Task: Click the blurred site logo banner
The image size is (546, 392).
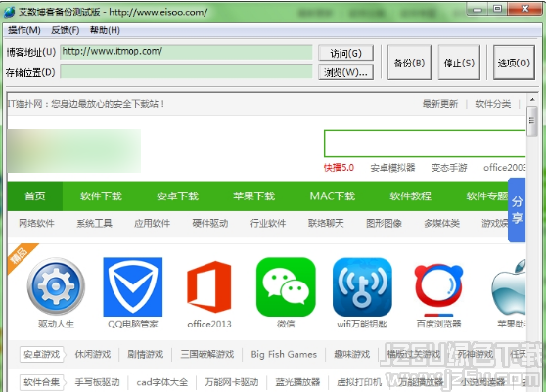Action: [73, 151]
